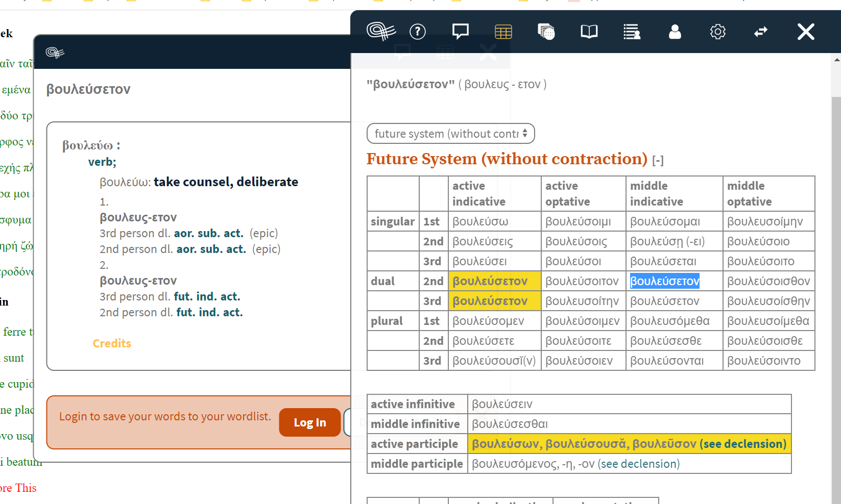The width and height of the screenshot is (841, 504).
Task: Select the highlighted βουλεύσετον middle indicative cell
Action: 665,281
